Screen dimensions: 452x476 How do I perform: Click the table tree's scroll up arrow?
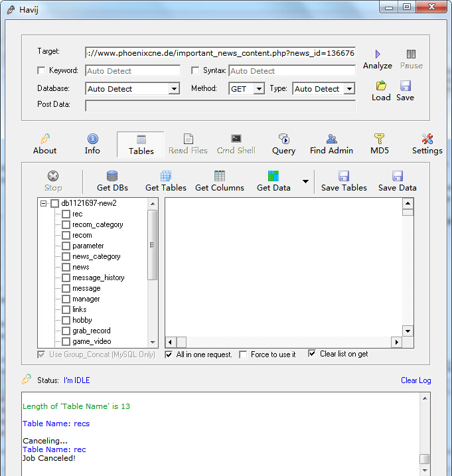(153, 204)
